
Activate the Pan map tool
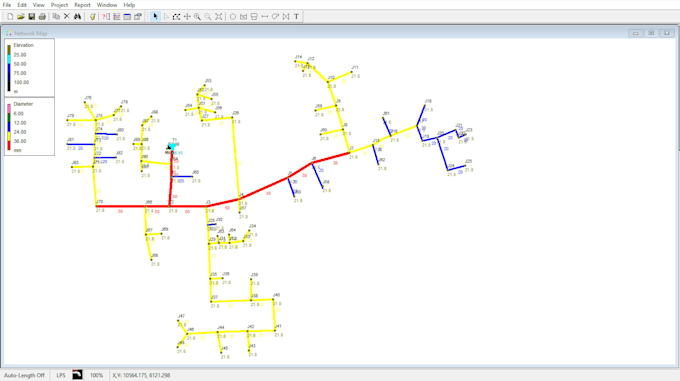click(x=187, y=16)
